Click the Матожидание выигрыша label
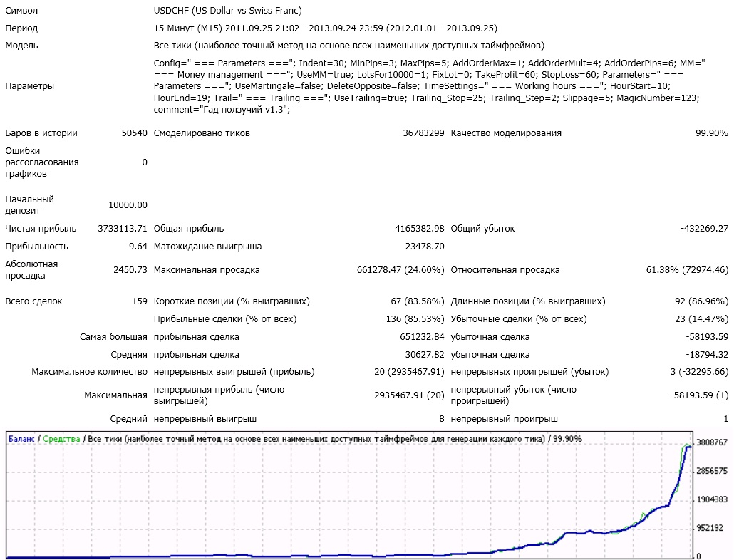The image size is (734, 560). point(207,246)
